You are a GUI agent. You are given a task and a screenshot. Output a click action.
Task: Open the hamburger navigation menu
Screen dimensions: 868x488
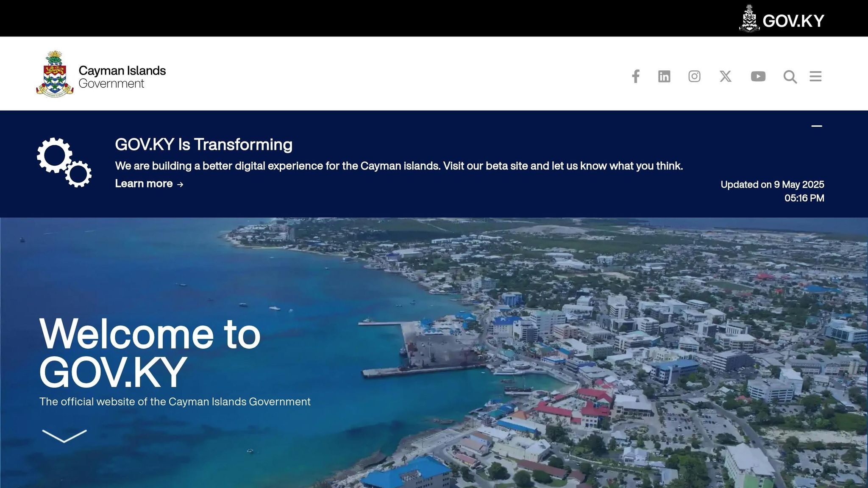pos(815,76)
